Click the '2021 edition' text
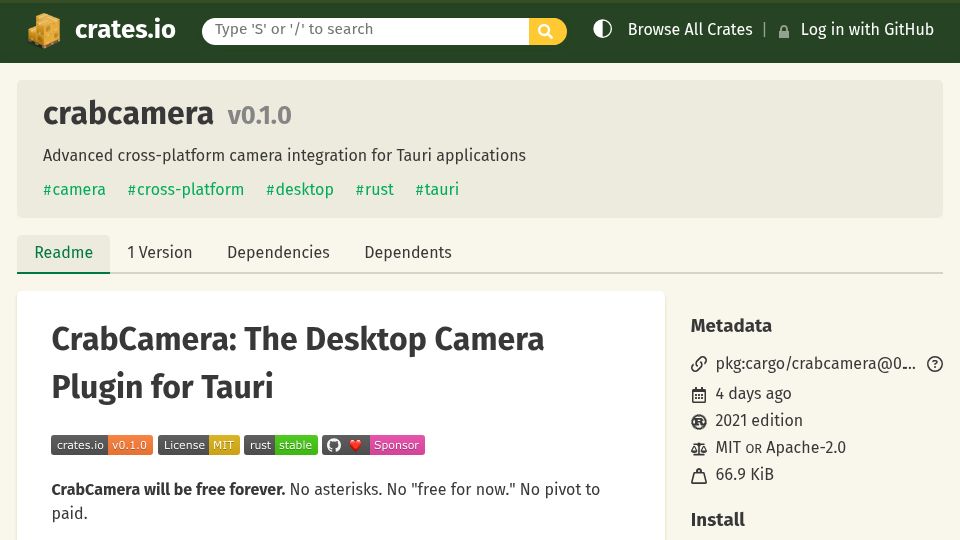 (759, 421)
